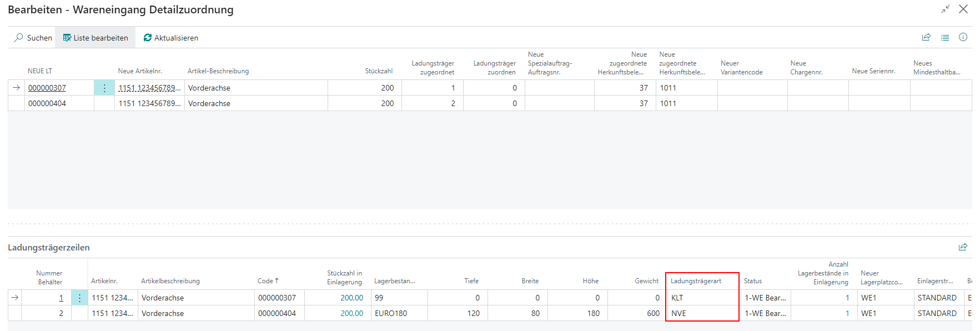Click the Stückzahl column header
The image size is (980, 331).
[379, 71]
